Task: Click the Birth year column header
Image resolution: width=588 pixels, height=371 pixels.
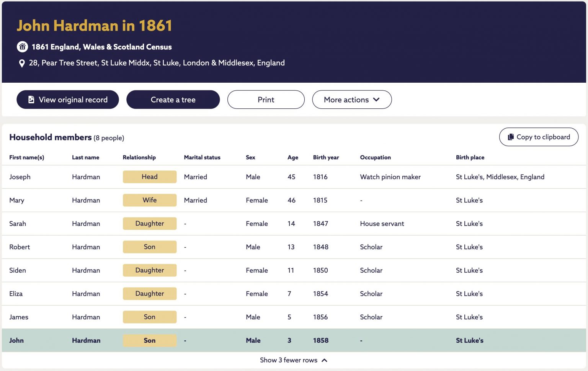Action: pyautogui.click(x=326, y=157)
